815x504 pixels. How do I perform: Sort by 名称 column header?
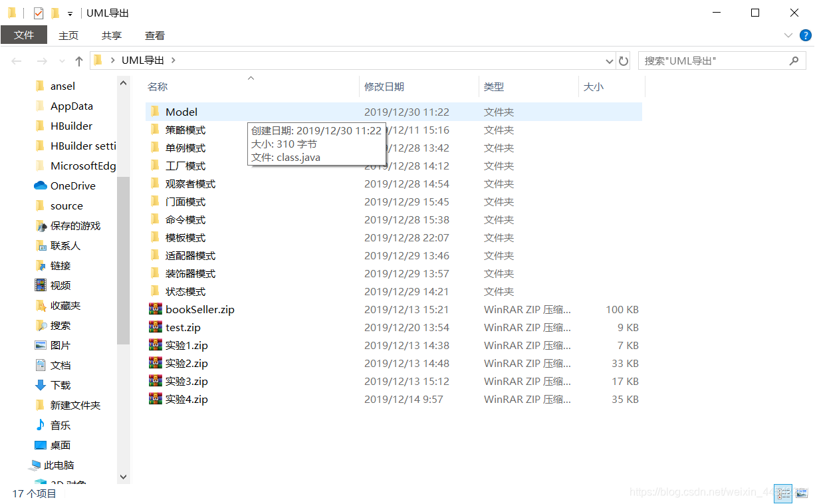(158, 86)
